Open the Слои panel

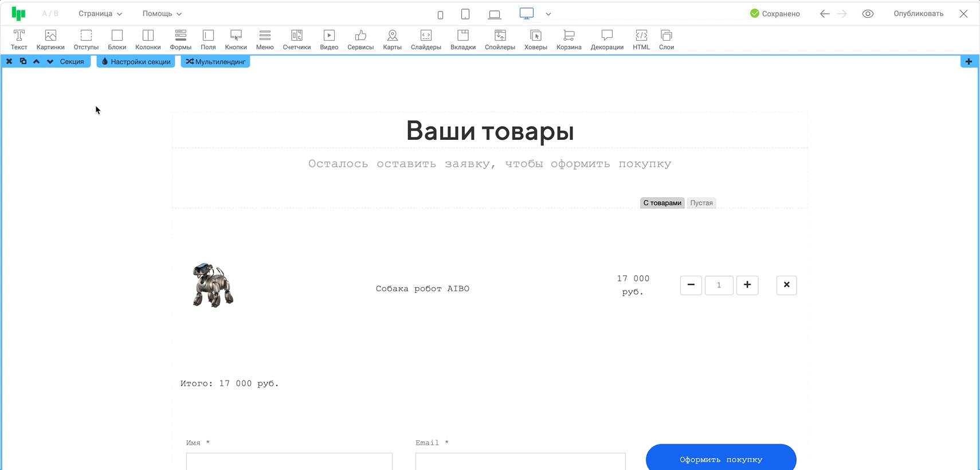click(x=667, y=40)
